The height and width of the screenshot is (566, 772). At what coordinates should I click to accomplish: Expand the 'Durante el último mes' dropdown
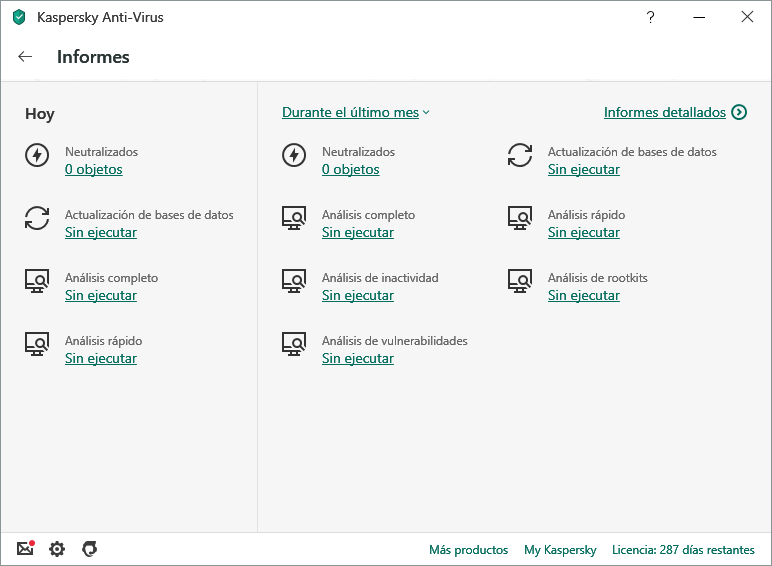[x=355, y=112]
